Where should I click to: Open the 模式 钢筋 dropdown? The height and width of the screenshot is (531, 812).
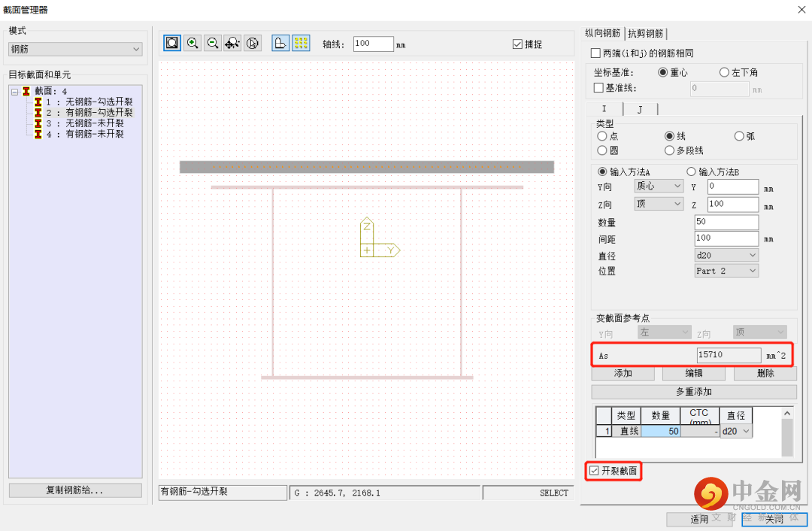point(75,49)
